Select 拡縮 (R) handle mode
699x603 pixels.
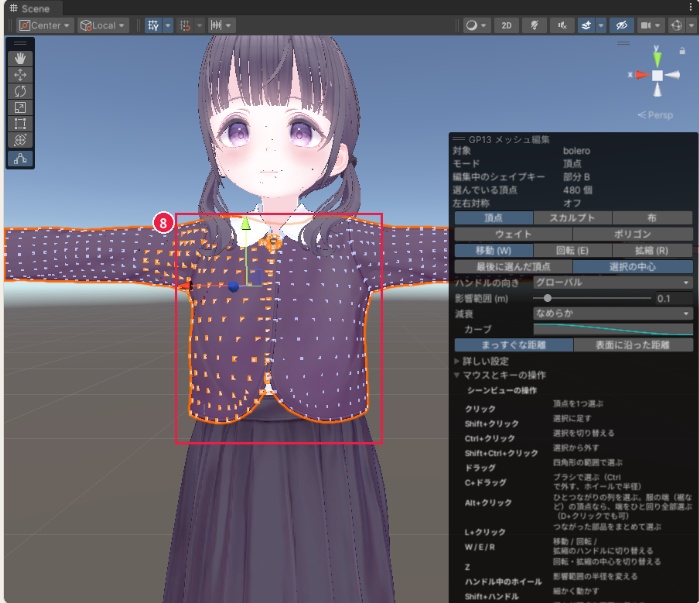click(652, 250)
